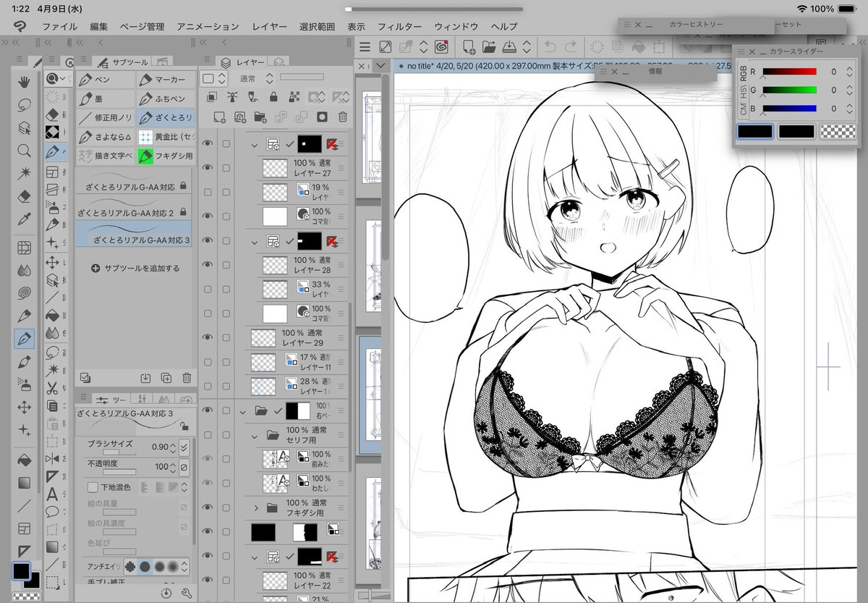Open the レイヤー menu
868x603 pixels.
point(269,27)
